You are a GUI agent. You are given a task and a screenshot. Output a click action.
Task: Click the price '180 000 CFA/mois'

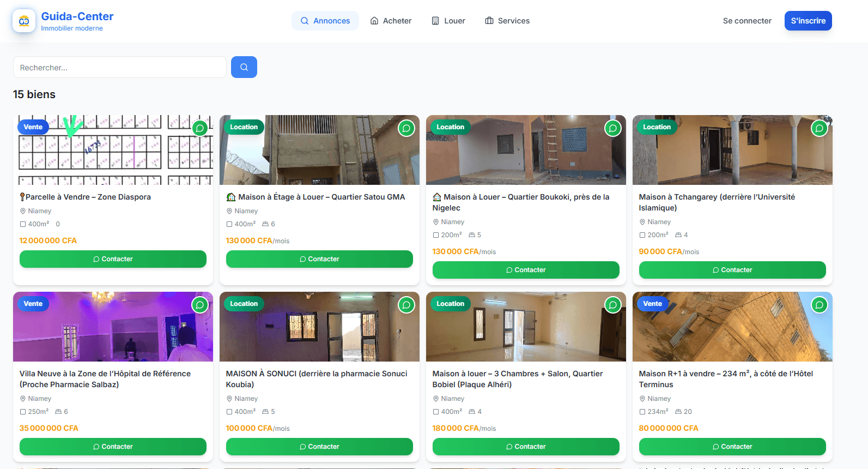(464, 428)
